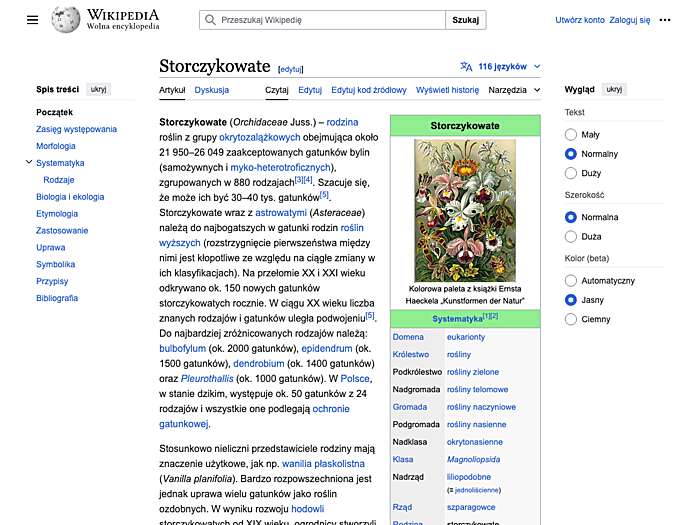This screenshot has height=525, width=700.
Task: Click the Utwórz konto link
Action: tap(580, 20)
